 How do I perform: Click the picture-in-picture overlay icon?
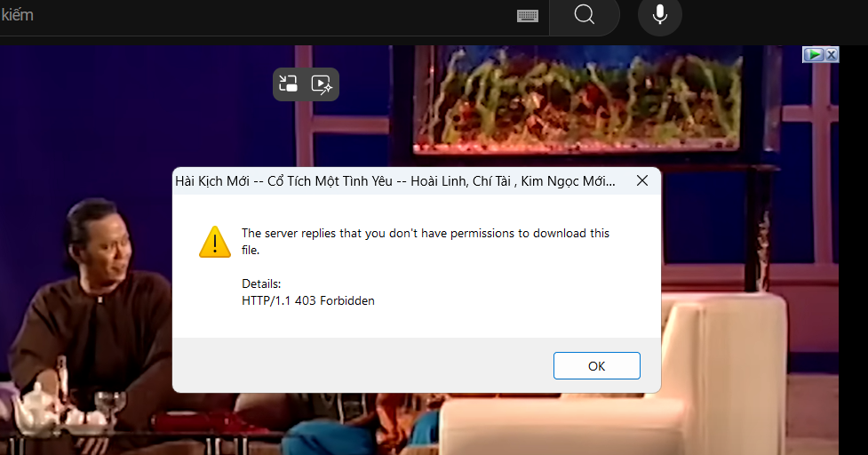[289, 84]
